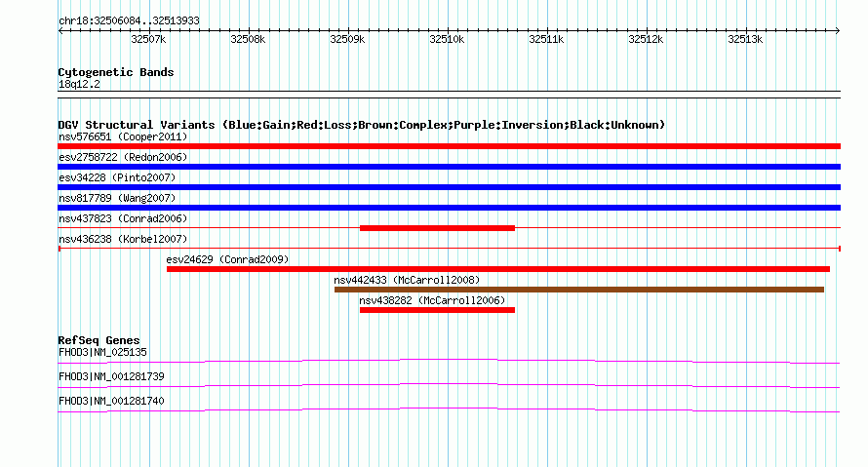Click the blue bar for esv2758722
868x467 pixels.
click(449, 167)
